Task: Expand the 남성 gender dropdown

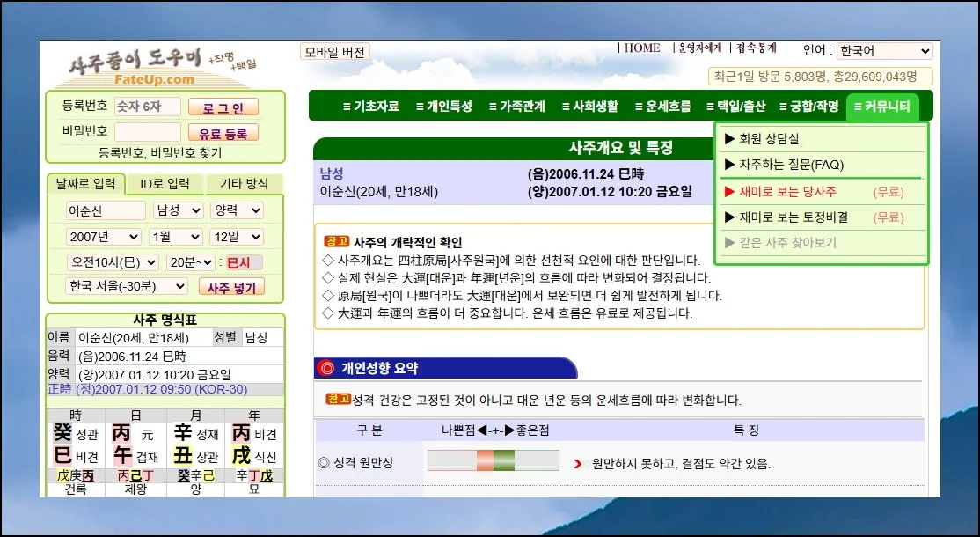Action: [178, 210]
